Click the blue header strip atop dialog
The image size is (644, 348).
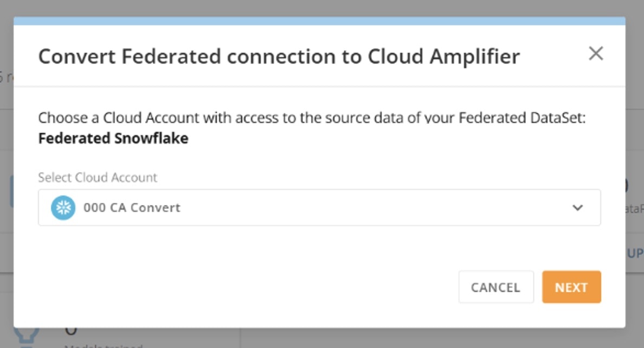tap(319, 21)
